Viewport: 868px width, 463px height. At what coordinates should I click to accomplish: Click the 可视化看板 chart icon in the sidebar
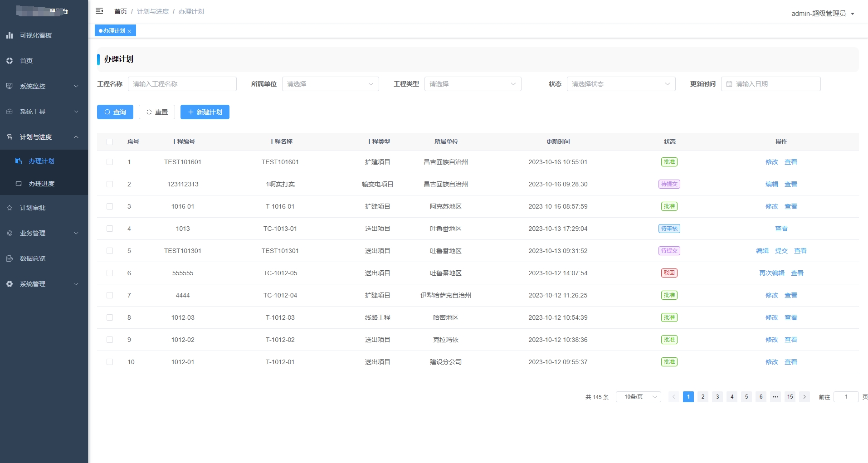pos(10,35)
